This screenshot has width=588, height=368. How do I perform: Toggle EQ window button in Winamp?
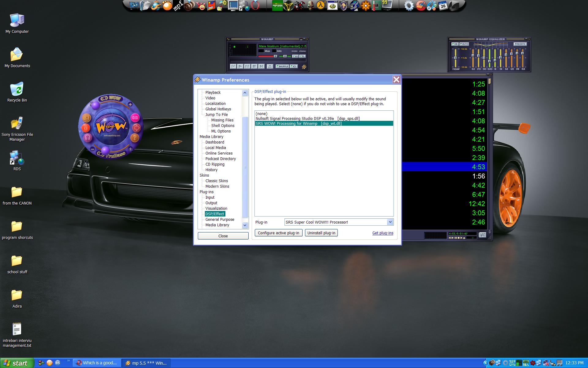tap(295, 56)
